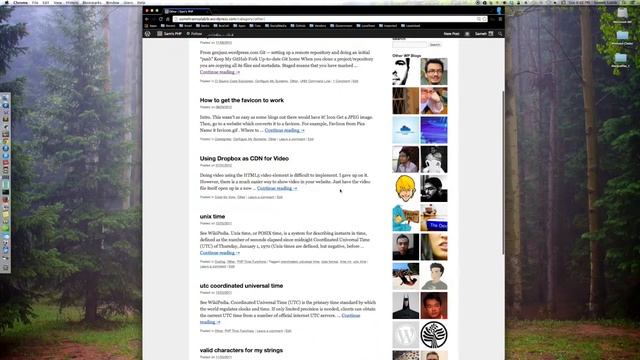Open the Sameh account avatar menu
Image resolution: width=640 pixels, height=360 pixels.
coord(484,34)
